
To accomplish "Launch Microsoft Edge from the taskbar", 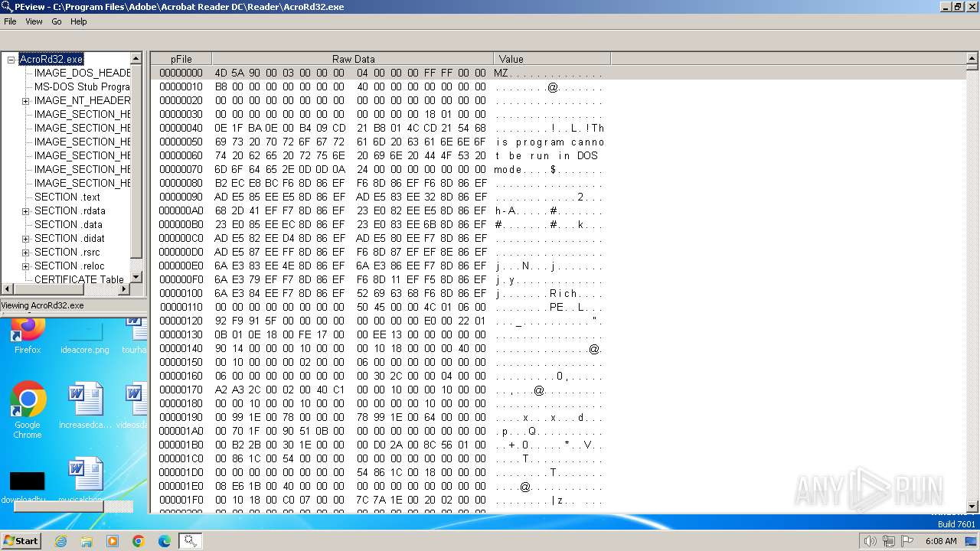I will [x=164, y=541].
